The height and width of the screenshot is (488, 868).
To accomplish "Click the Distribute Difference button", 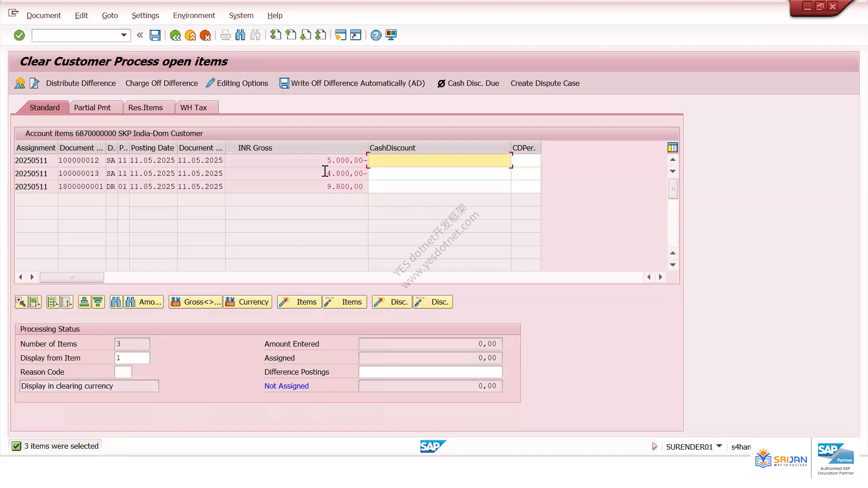I will pyautogui.click(x=81, y=83).
